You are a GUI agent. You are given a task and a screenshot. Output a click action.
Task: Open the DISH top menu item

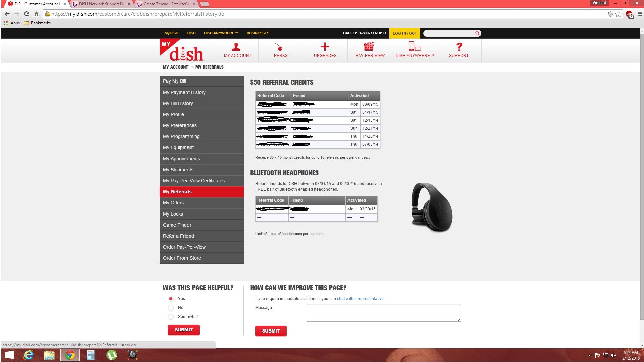click(191, 33)
